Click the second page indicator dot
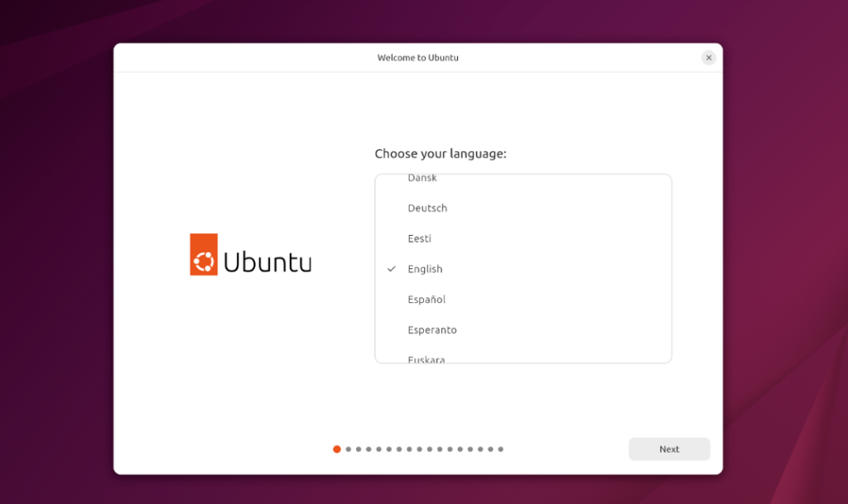Screen dimensions: 848x504 pos(349,449)
